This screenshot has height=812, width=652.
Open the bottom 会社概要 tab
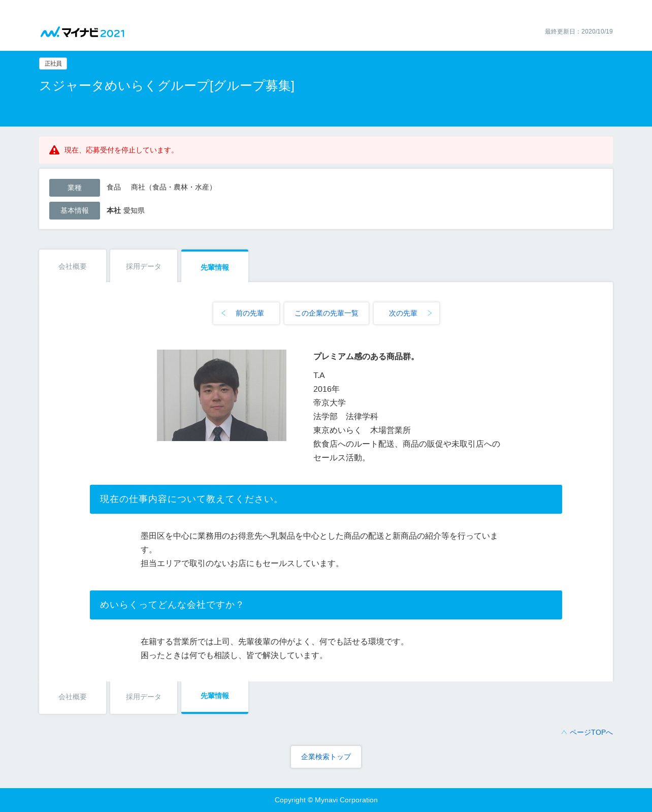pos(73,697)
